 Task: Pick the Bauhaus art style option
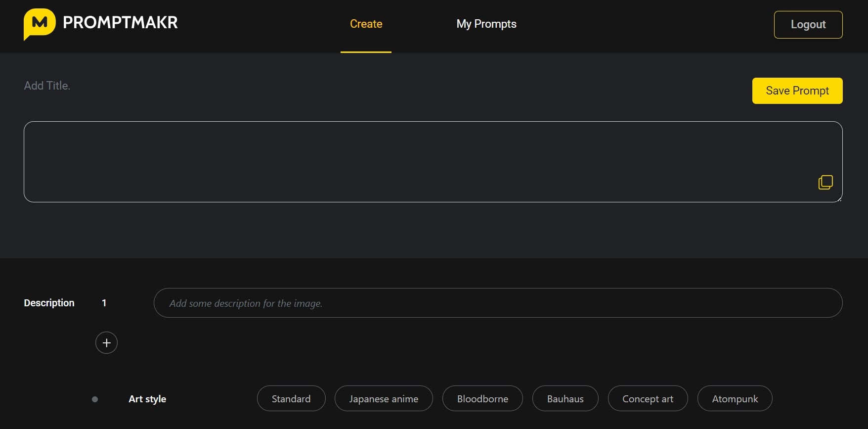point(565,399)
